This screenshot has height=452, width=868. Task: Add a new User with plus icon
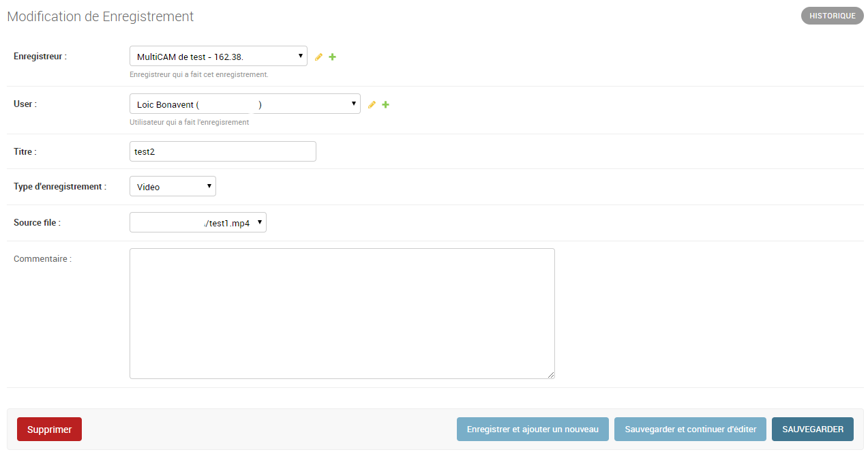click(386, 104)
